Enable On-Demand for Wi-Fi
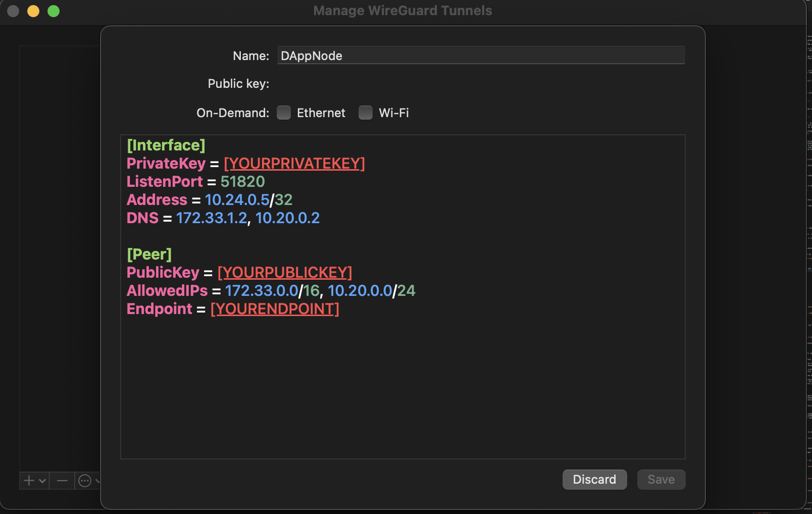The image size is (812, 514). (x=365, y=113)
